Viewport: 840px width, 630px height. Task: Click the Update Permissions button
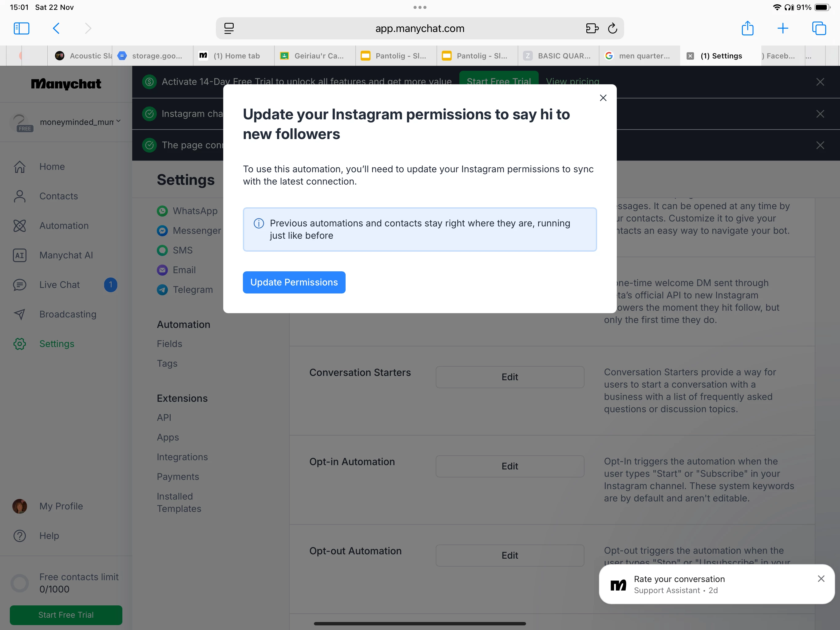coord(294,282)
